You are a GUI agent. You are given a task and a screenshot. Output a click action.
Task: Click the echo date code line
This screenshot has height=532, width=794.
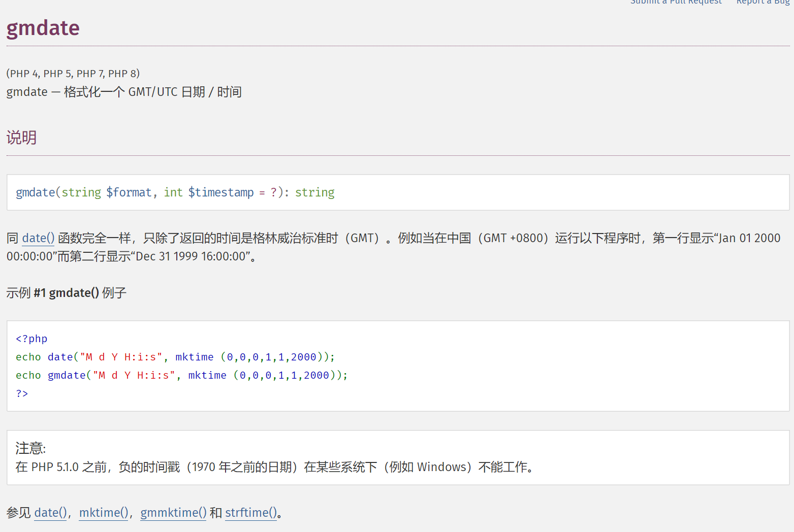tap(175, 357)
